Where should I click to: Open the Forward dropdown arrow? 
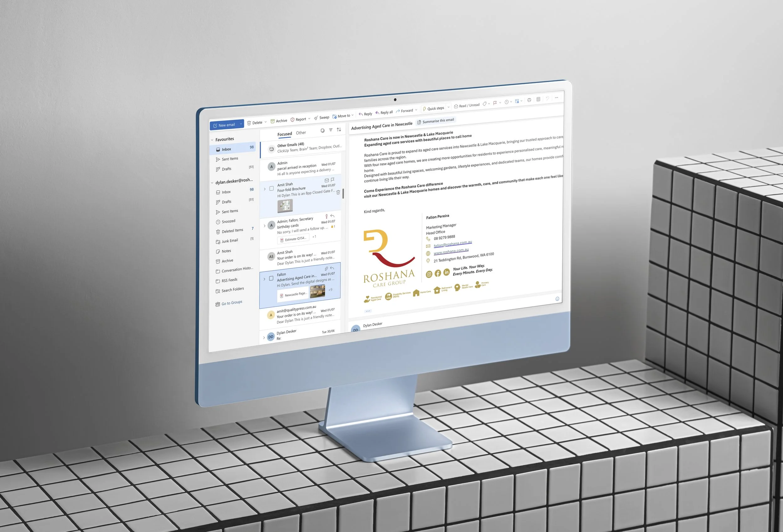[417, 110]
